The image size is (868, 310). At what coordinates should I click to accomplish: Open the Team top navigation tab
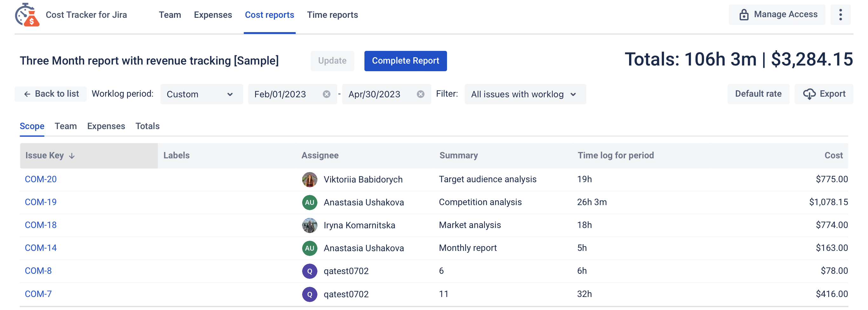(x=170, y=15)
